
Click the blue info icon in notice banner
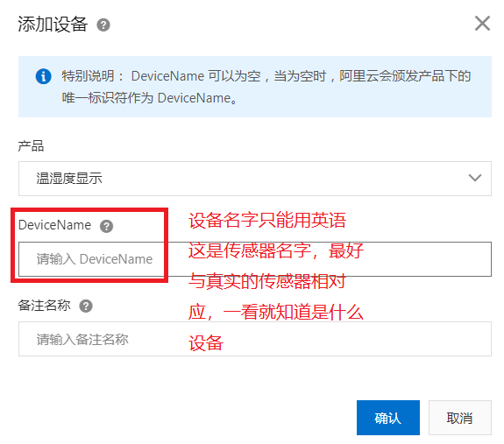(x=44, y=76)
